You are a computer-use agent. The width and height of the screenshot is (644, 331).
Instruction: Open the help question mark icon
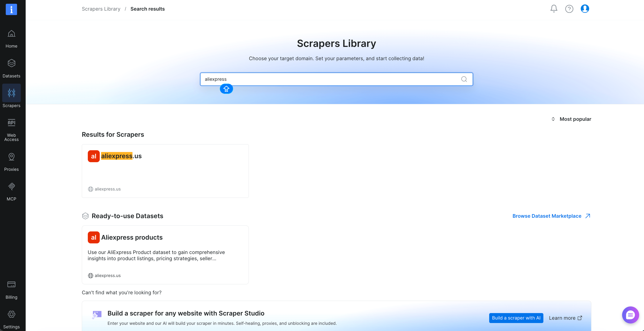coord(569,9)
